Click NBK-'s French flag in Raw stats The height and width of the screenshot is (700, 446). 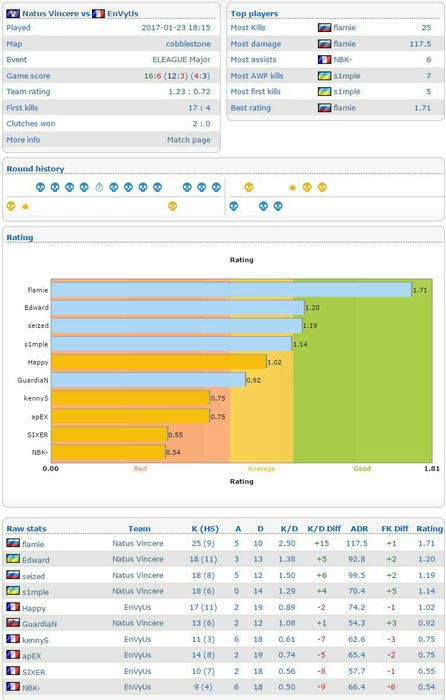pyautogui.click(x=13, y=687)
